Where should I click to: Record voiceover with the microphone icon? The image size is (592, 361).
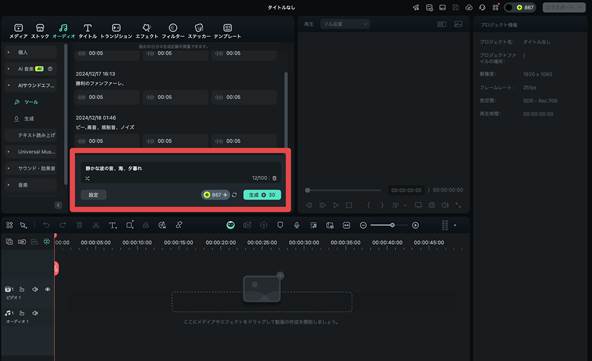coord(297,225)
